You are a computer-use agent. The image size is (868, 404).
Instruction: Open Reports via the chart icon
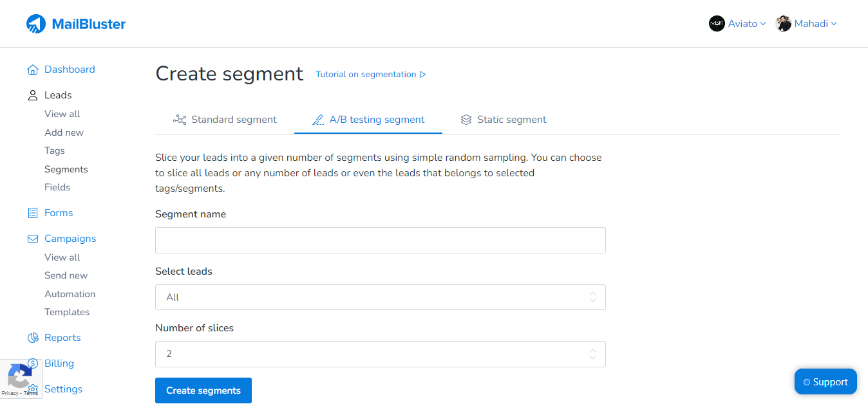click(32, 337)
